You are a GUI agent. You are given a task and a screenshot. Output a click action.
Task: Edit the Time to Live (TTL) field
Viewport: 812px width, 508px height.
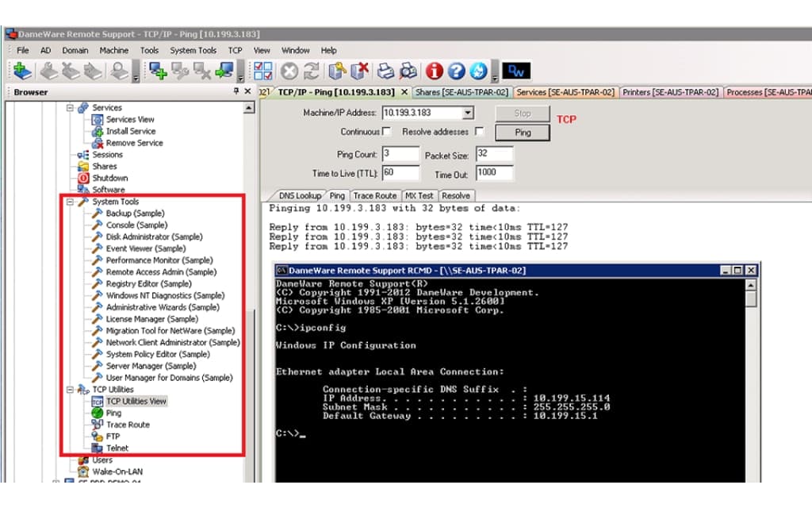click(x=400, y=172)
